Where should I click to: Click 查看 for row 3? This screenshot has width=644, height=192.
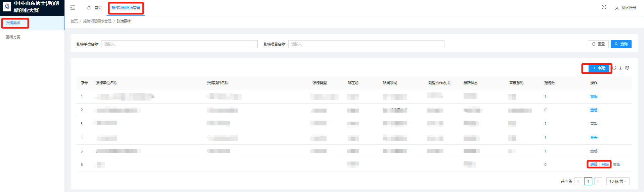(x=594, y=124)
